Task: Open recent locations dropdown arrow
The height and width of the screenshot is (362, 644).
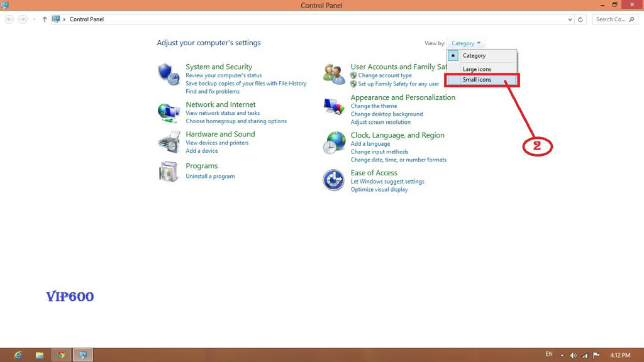Action: click(x=34, y=19)
